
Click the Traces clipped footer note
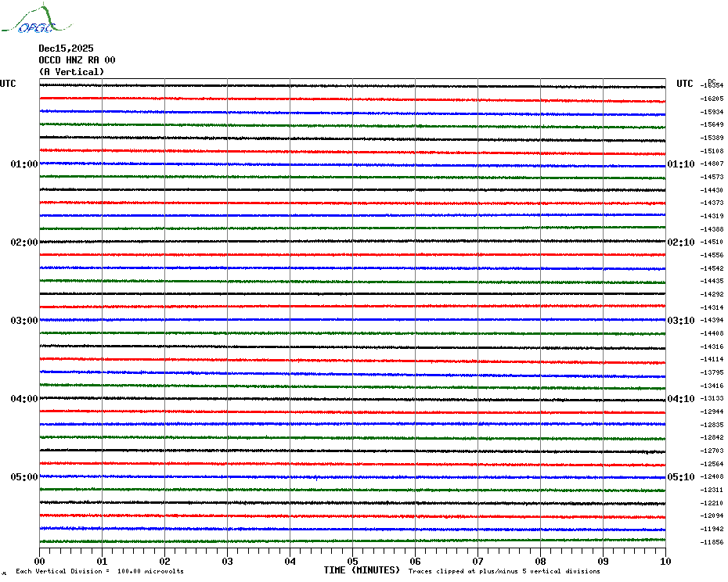pyautogui.click(x=504, y=571)
